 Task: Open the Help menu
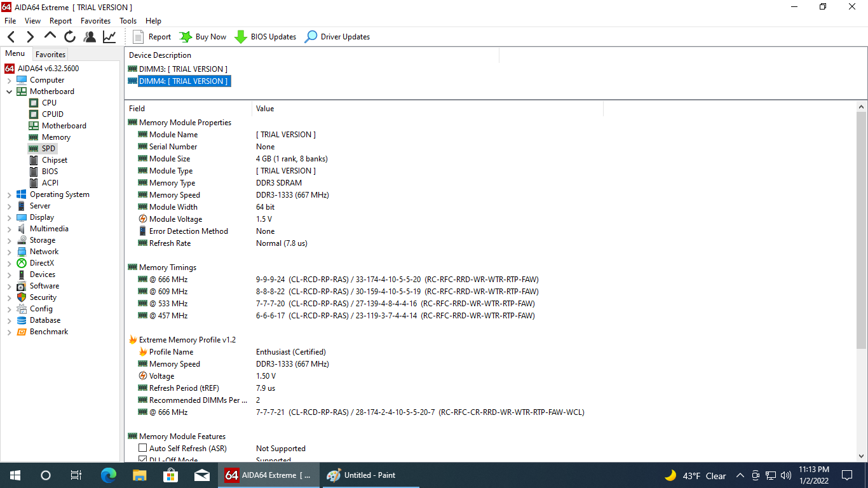coord(153,20)
